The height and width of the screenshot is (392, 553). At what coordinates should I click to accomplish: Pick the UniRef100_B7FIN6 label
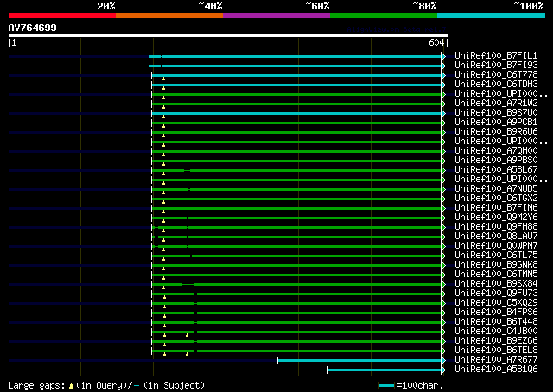tap(496, 207)
